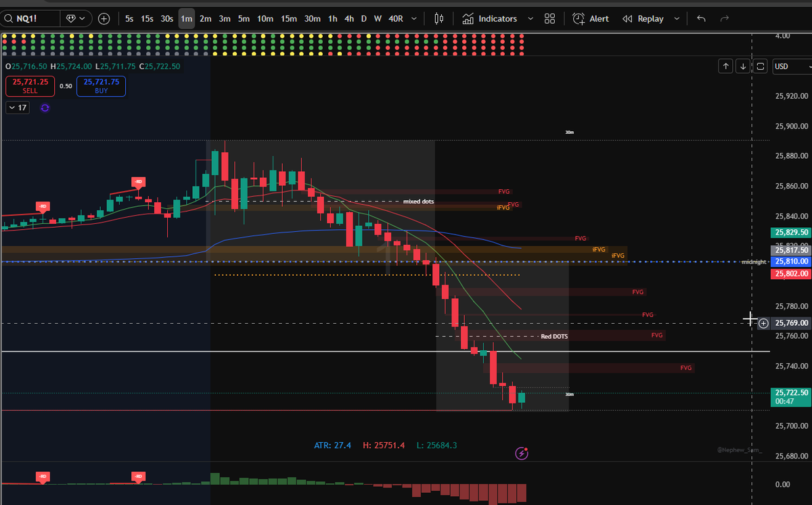Click the open value O25,716.50
This screenshot has height=505, width=812.
click(x=26, y=66)
